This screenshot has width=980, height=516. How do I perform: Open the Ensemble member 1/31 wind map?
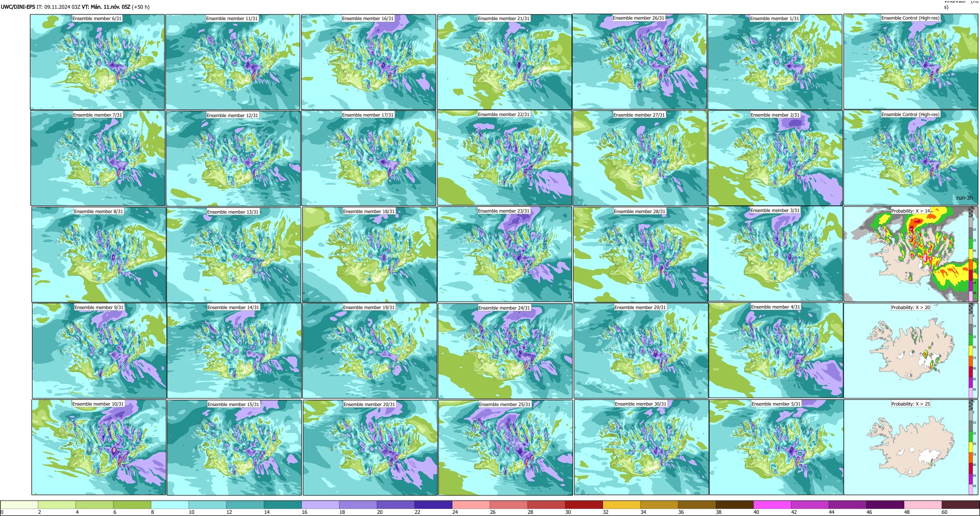(x=775, y=62)
